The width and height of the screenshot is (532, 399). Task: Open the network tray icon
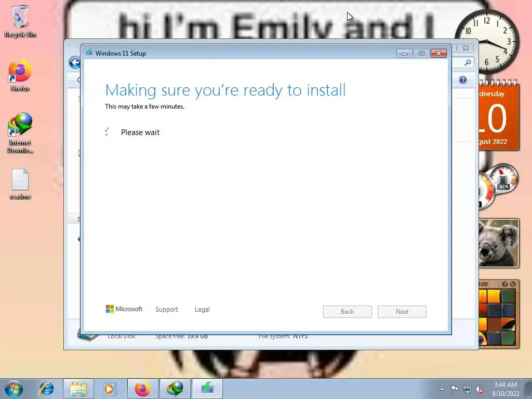coord(467,389)
